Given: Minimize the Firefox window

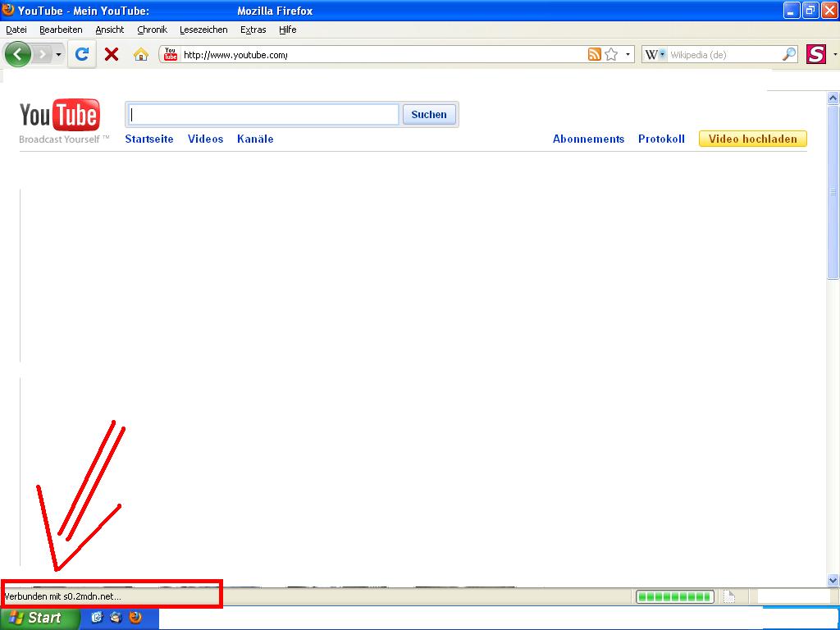Looking at the screenshot, I should [792, 10].
